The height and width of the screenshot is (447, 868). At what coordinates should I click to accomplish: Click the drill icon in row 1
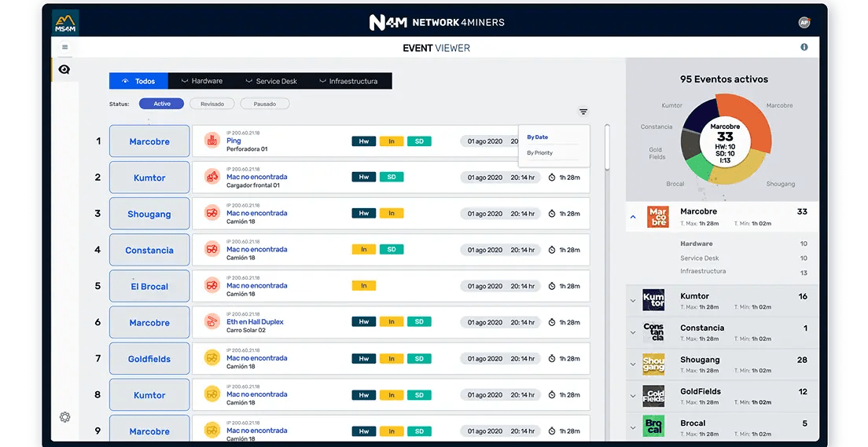(x=212, y=141)
